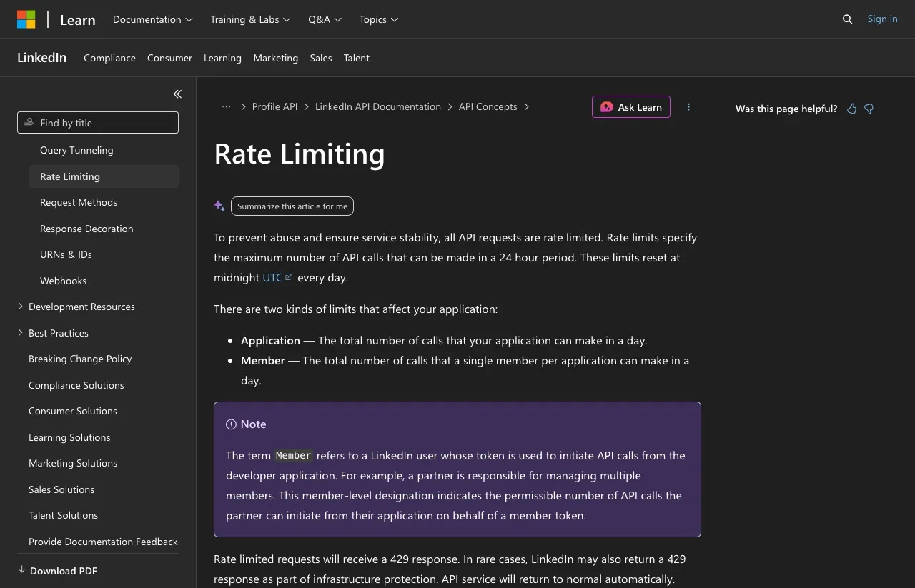Click the bold Application list term

pos(270,341)
